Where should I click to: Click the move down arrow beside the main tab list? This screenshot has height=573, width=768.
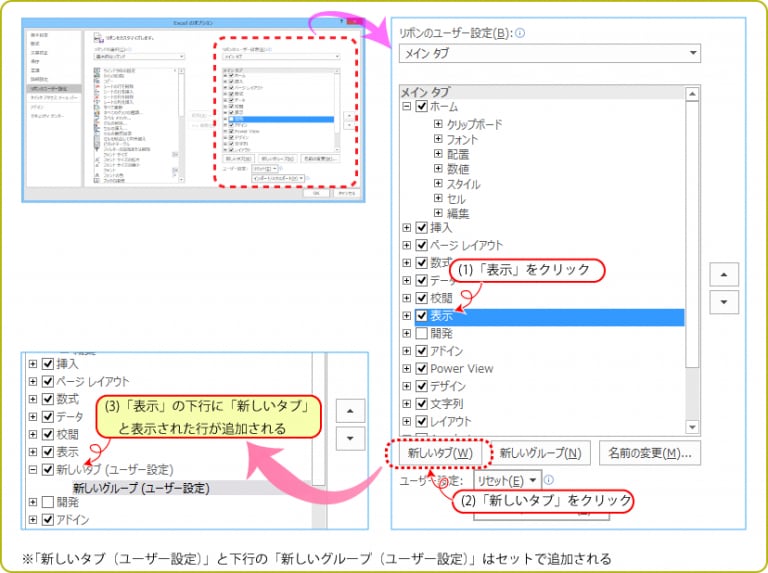pos(723,302)
